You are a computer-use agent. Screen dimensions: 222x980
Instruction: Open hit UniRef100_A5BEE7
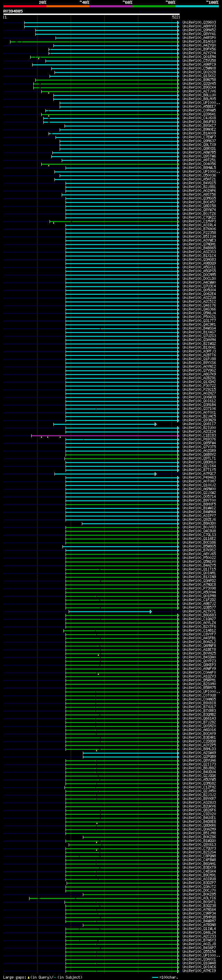click(199, 106)
